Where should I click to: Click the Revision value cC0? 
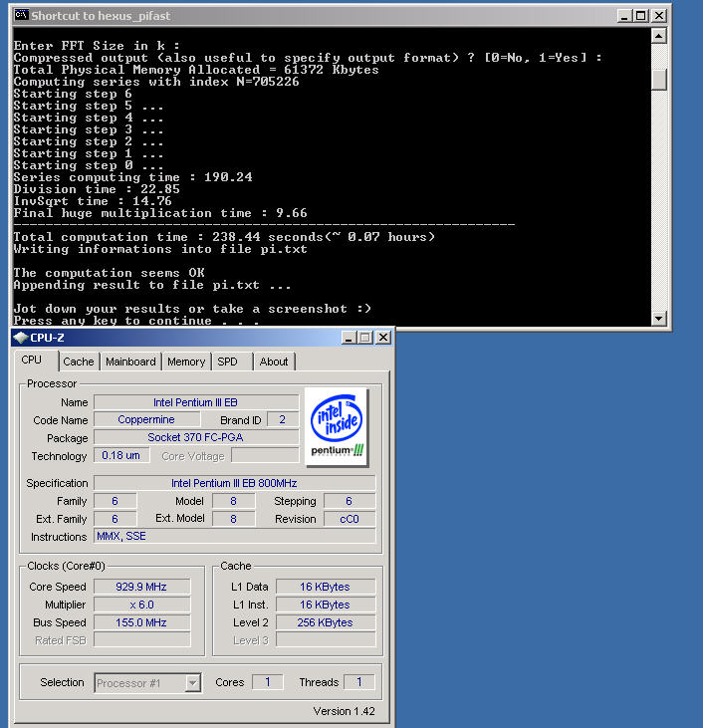pos(350,519)
